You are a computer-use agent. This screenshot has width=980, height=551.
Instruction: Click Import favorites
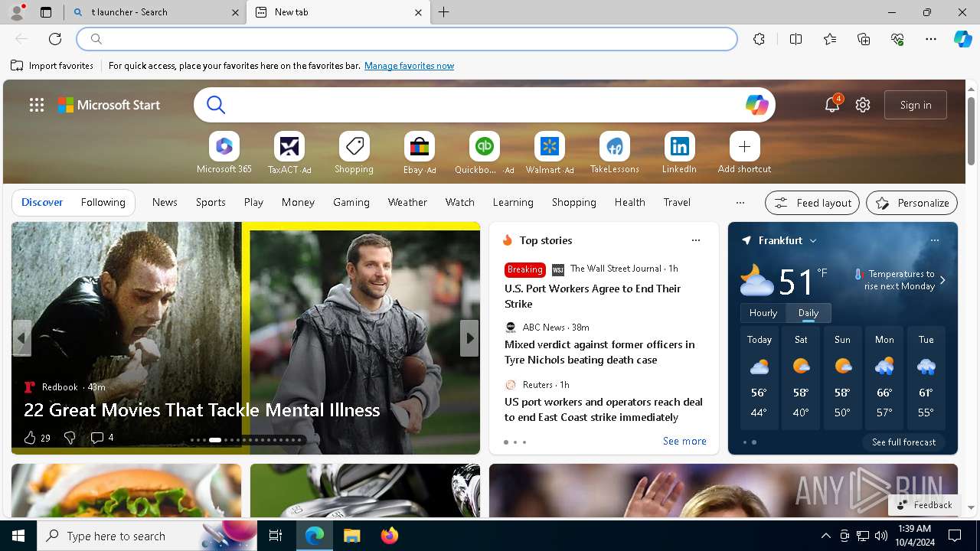coord(52,66)
